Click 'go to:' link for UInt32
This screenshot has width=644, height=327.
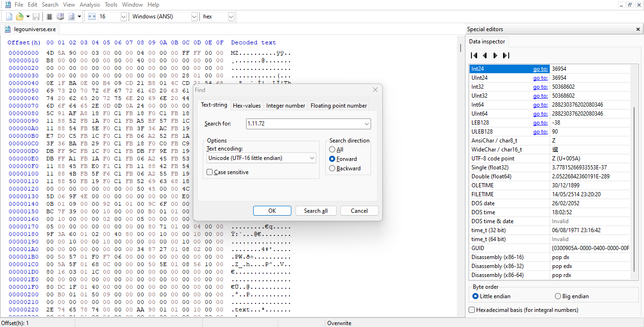pyautogui.click(x=540, y=96)
